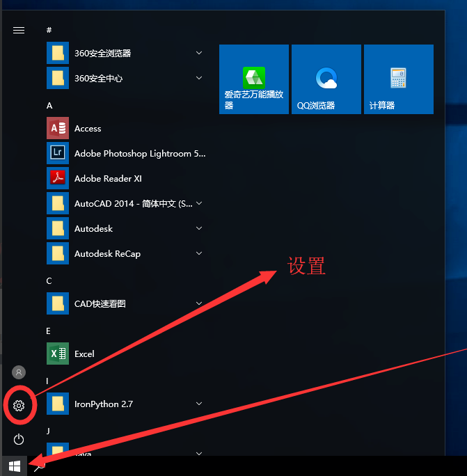The image size is (467, 476).
Task: Expand the 360安全浏览器 folder chevron
Action: 199,53
